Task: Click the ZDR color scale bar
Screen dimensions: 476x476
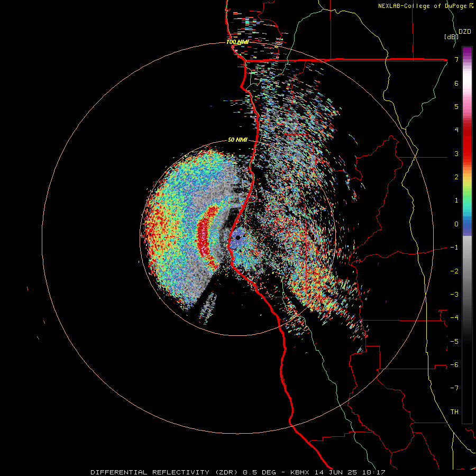Action: pos(467,235)
